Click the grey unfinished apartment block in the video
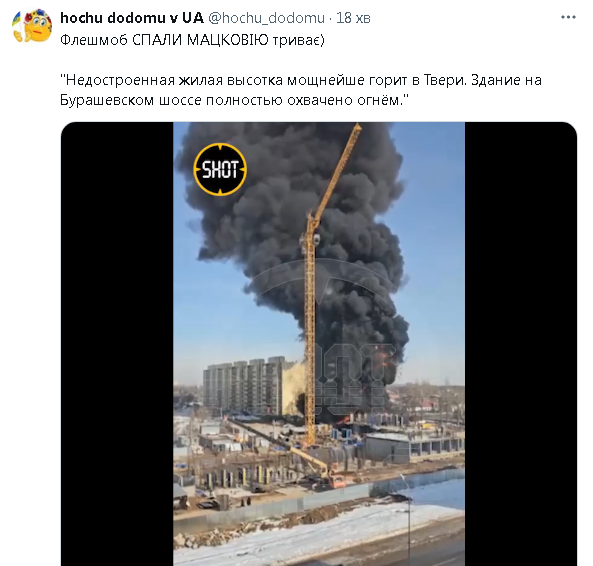The width and height of the screenshot is (593, 566). click(244, 386)
